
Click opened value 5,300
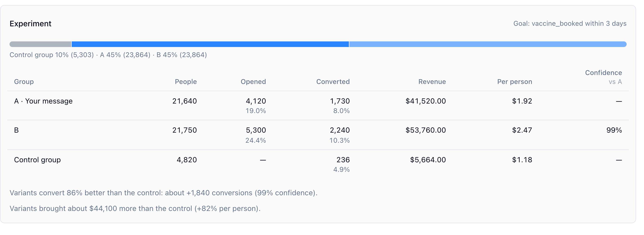coord(256,130)
